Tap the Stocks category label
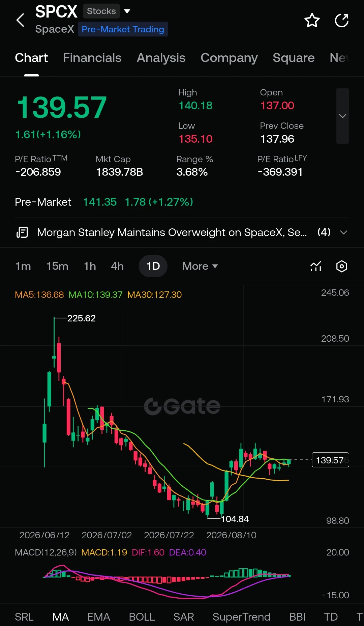Screen dimensions: 364x626 [101, 11]
